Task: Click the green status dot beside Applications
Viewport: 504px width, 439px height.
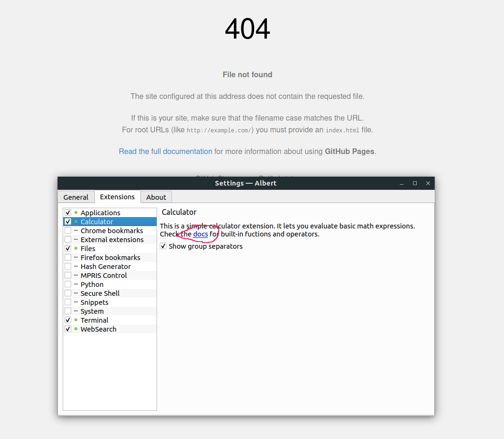Action: point(75,212)
